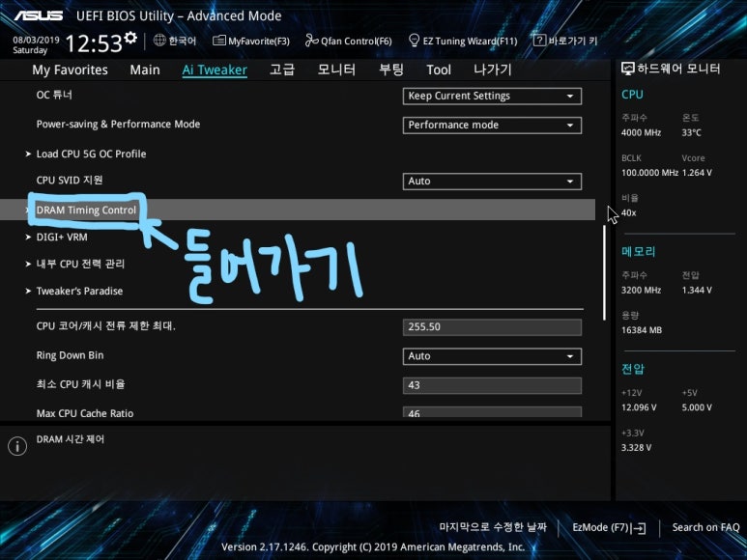Image resolution: width=747 pixels, height=560 pixels.
Task: Switch to the Tool tab
Action: click(x=439, y=70)
